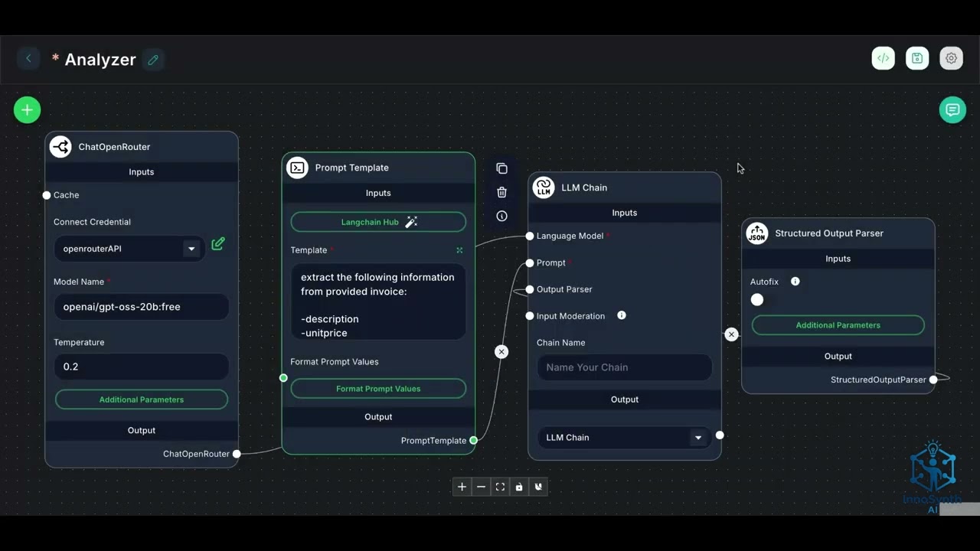Zoom out on canvas minus control
The height and width of the screenshot is (551, 980).
coord(481,487)
